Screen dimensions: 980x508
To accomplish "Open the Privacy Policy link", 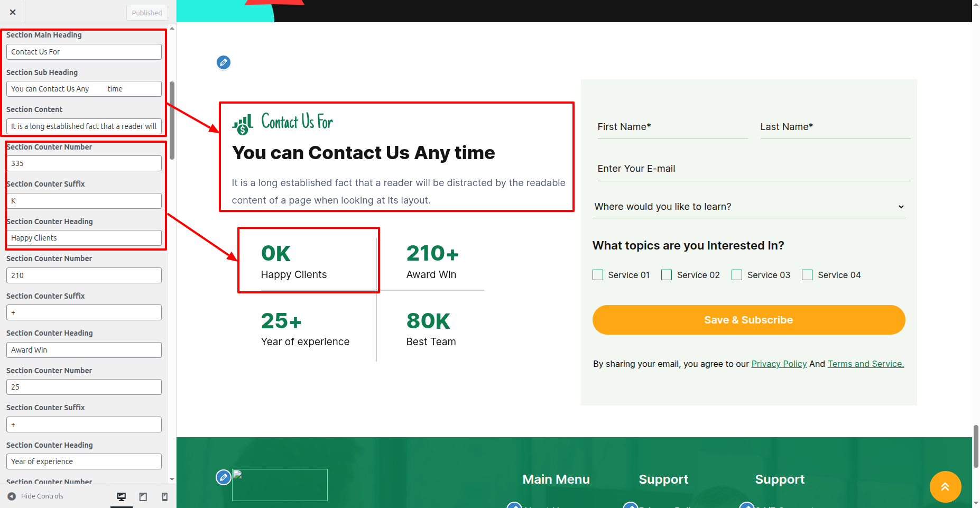I will coord(779,364).
